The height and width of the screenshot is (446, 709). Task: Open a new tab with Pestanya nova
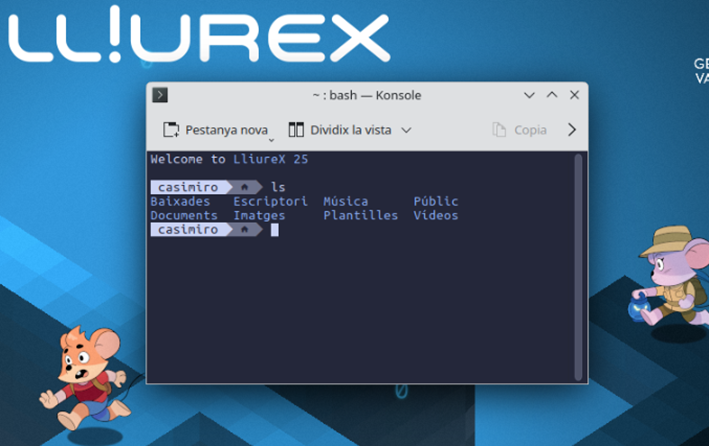[x=216, y=130]
